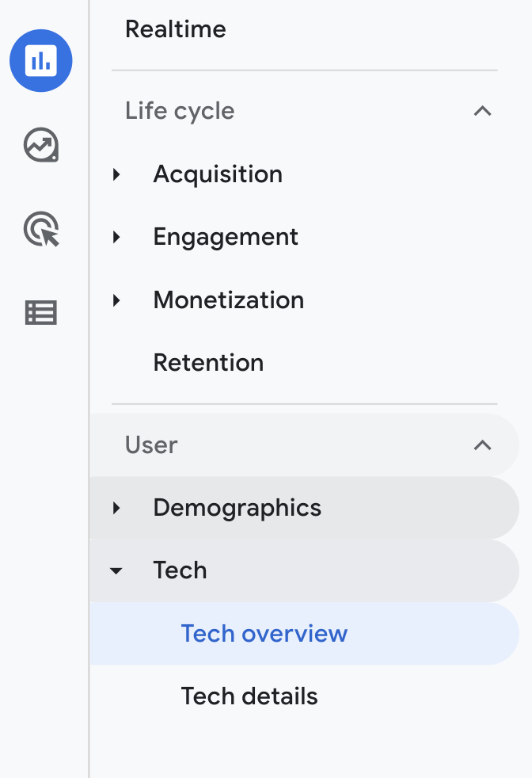Screen dimensions: 532x778
Task: Click the Engagement label
Action: 226,237
